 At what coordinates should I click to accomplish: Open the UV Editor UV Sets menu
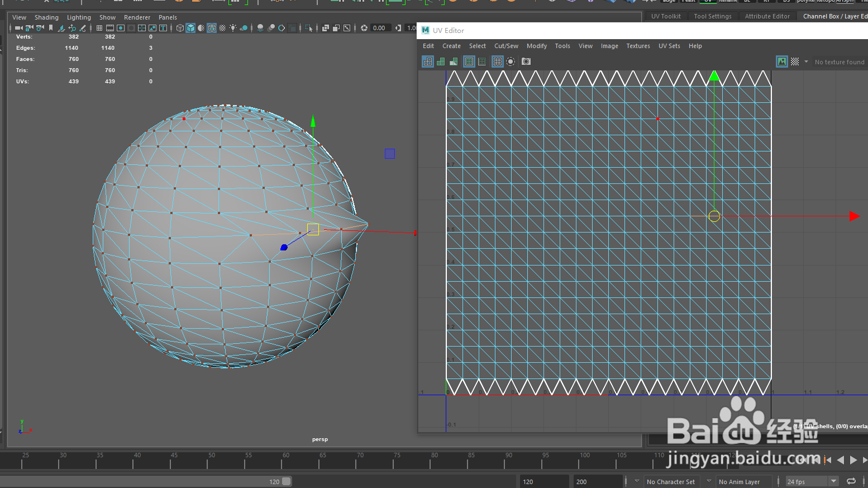(x=669, y=46)
